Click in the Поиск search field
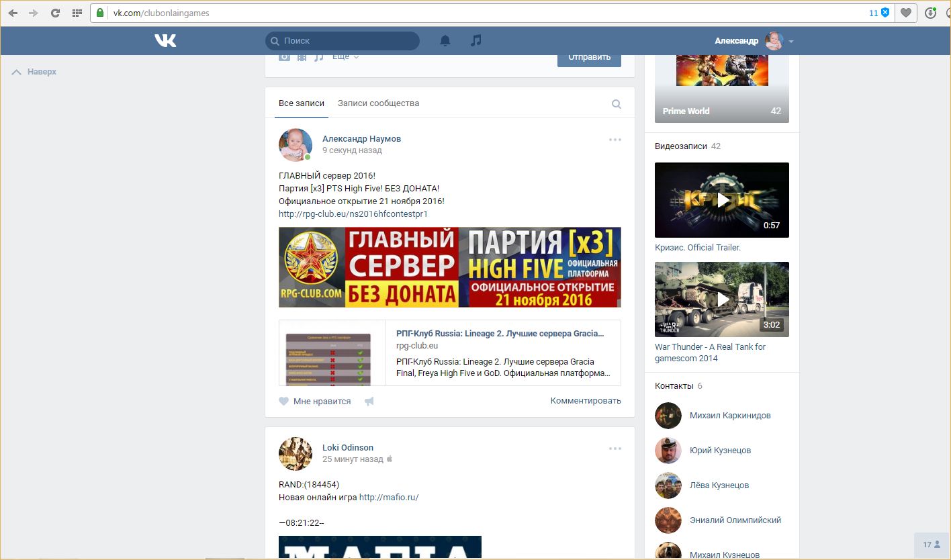This screenshot has height=560, width=951. point(343,41)
